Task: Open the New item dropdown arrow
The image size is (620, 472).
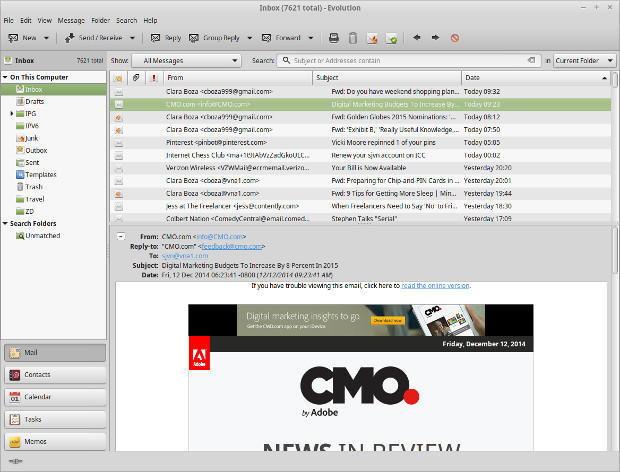Action: click(x=47, y=38)
